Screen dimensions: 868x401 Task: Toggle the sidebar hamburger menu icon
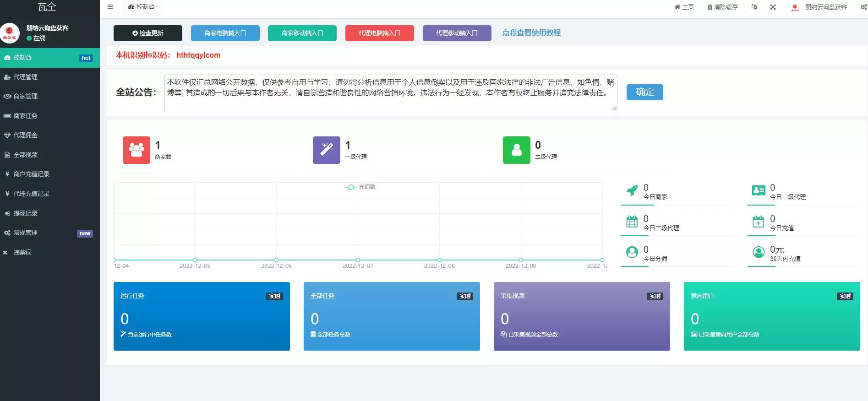(x=110, y=7)
